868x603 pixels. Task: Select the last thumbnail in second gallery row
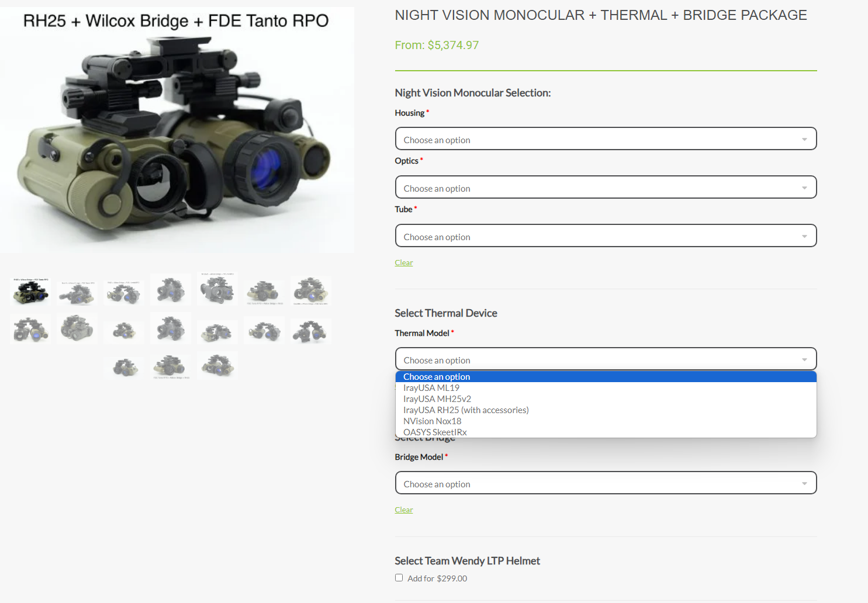[x=311, y=331]
